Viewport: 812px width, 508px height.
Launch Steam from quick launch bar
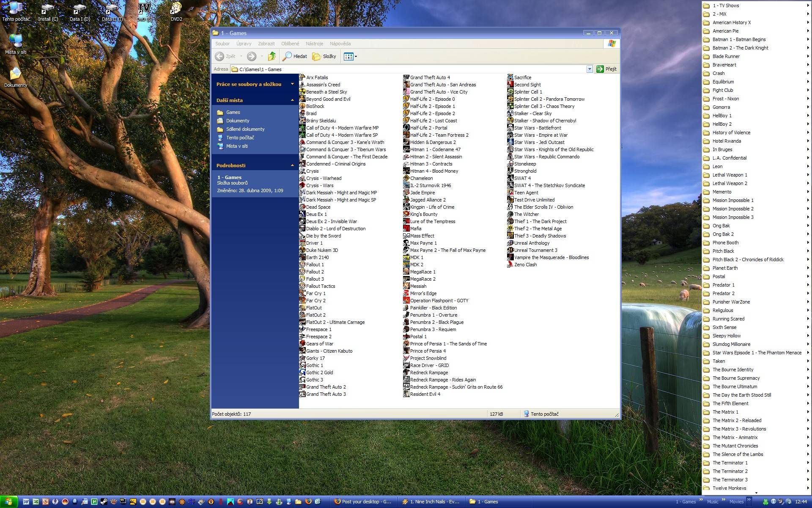coord(104,502)
